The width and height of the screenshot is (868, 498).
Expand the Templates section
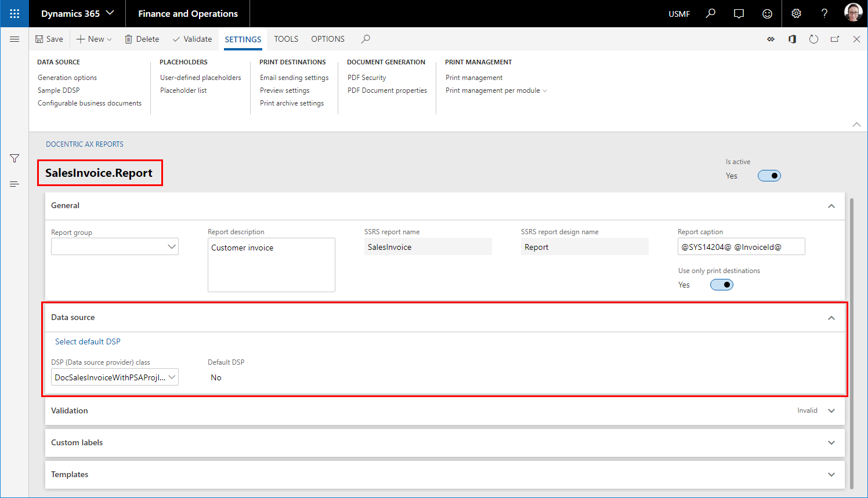click(831, 474)
